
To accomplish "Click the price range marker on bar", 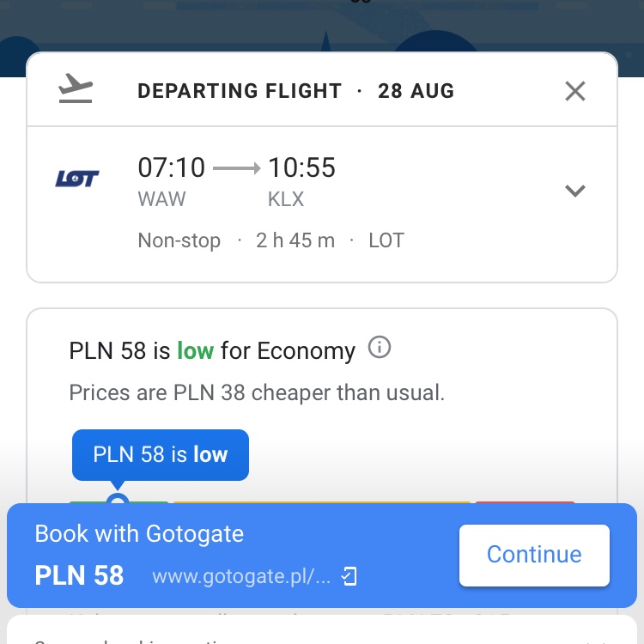I will pos(118,500).
